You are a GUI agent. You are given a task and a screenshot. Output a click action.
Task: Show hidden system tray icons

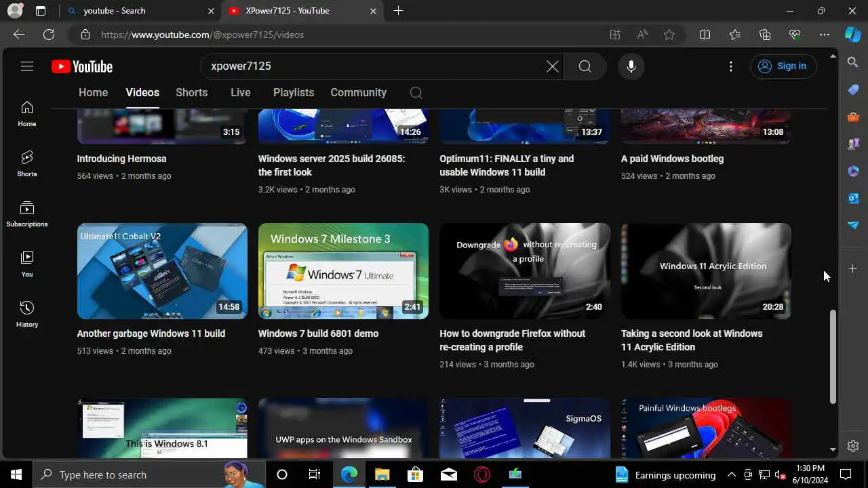732,474
